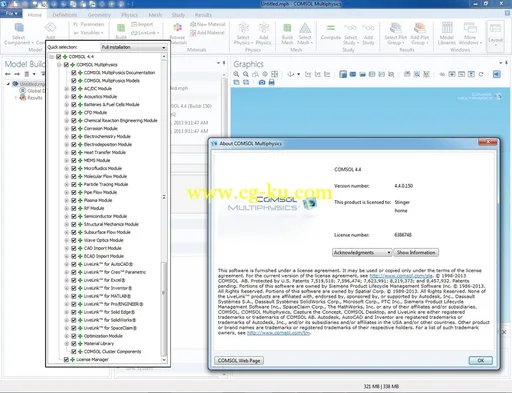The image size is (512, 393).
Task: Open Model Libraries window icon
Action: point(447,28)
